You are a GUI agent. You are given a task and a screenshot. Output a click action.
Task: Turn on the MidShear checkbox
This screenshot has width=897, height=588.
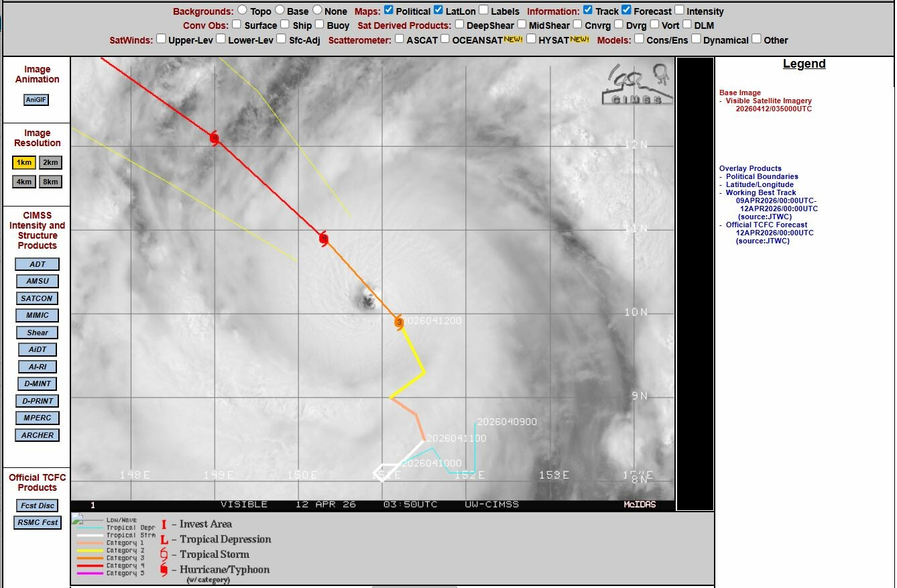coord(521,25)
